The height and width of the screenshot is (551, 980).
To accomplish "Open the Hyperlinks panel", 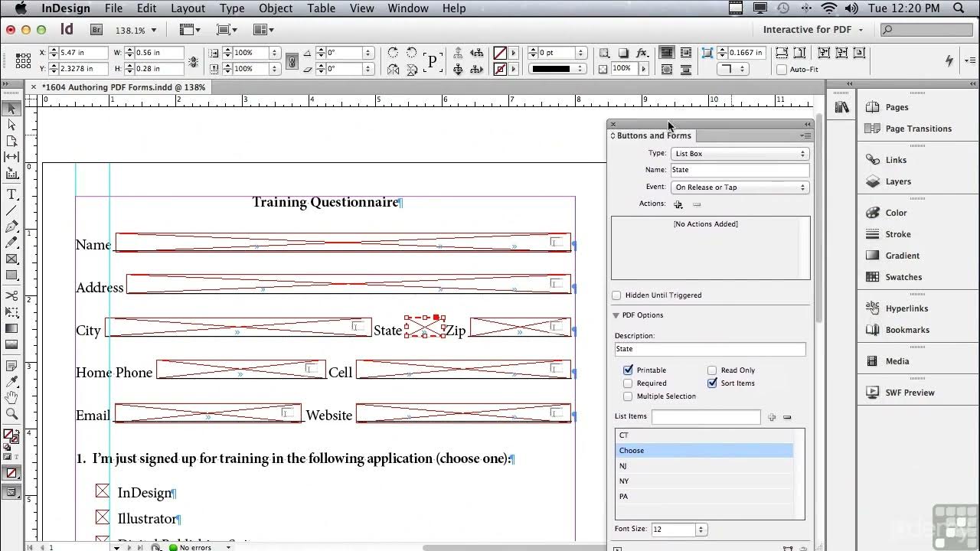I will [906, 308].
